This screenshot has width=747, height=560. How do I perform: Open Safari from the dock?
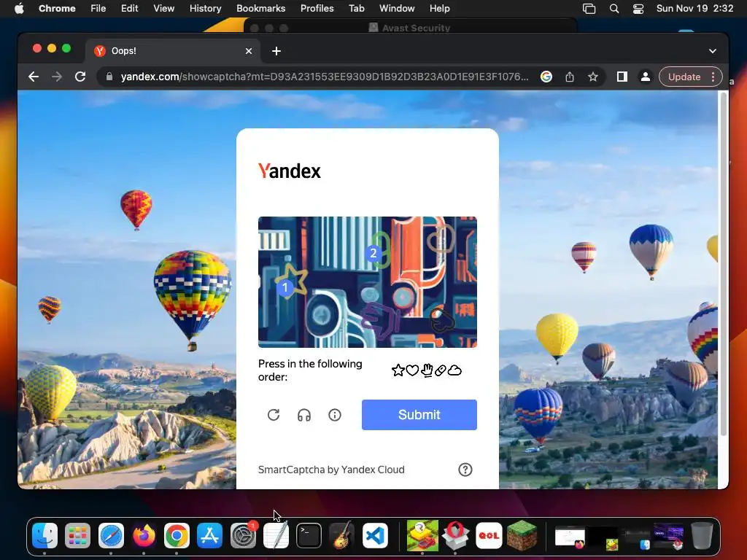click(x=111, y=536)
